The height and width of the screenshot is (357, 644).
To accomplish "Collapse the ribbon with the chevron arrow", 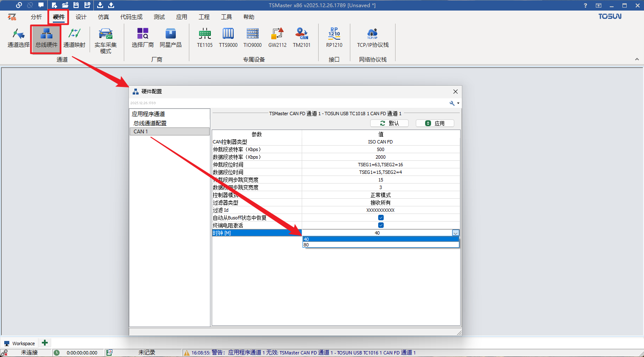I will pos(637,59).
